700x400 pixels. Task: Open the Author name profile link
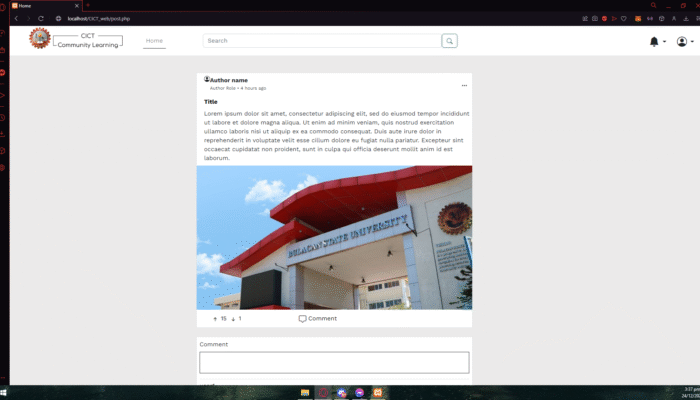tap(229, 80)
